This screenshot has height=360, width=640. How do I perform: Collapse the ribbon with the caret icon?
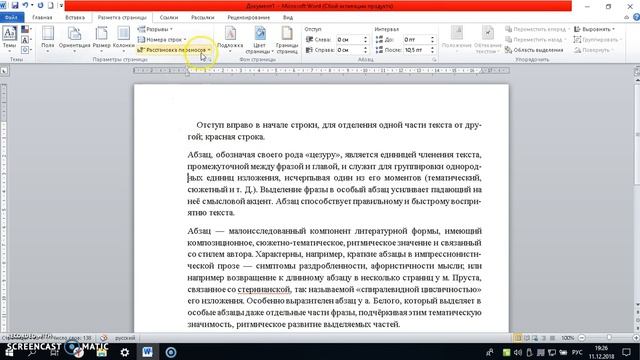point(627,18)
